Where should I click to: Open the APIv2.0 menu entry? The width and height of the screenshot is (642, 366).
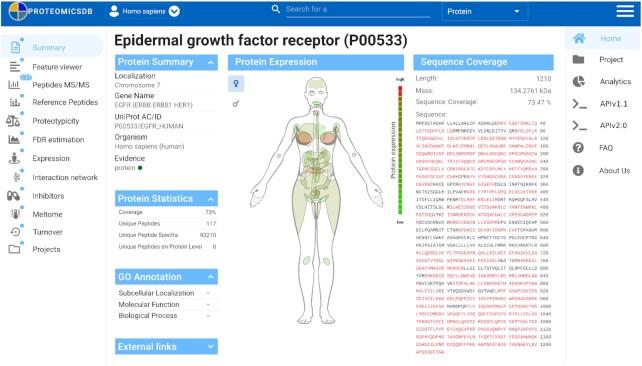(x=613, y=125)
